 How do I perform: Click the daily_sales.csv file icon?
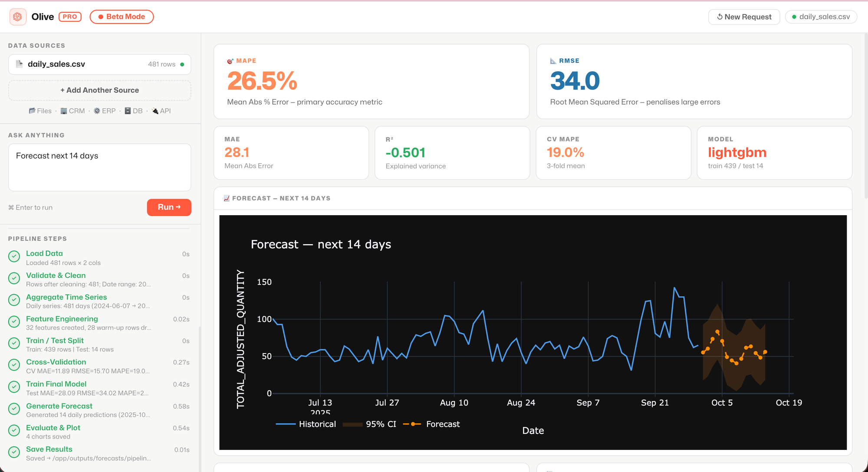(x=19, y=64)
